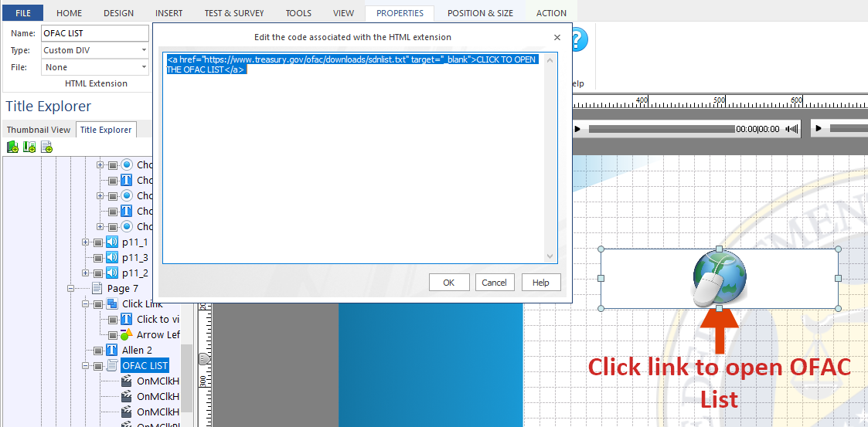Switch to the HOME ribbon tab
Viewport: 868px width, 427px height.
[70, 12]
